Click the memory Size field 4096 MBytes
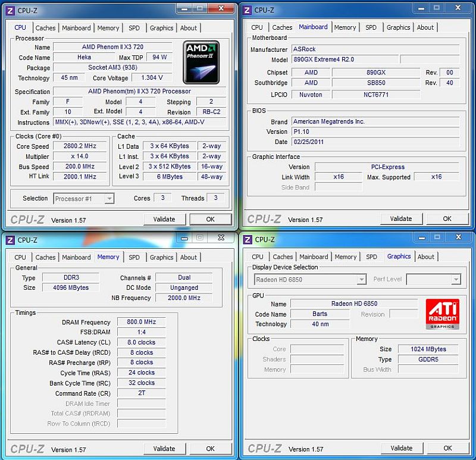Screen dimensions: 476x460 (x=71, y=288)
